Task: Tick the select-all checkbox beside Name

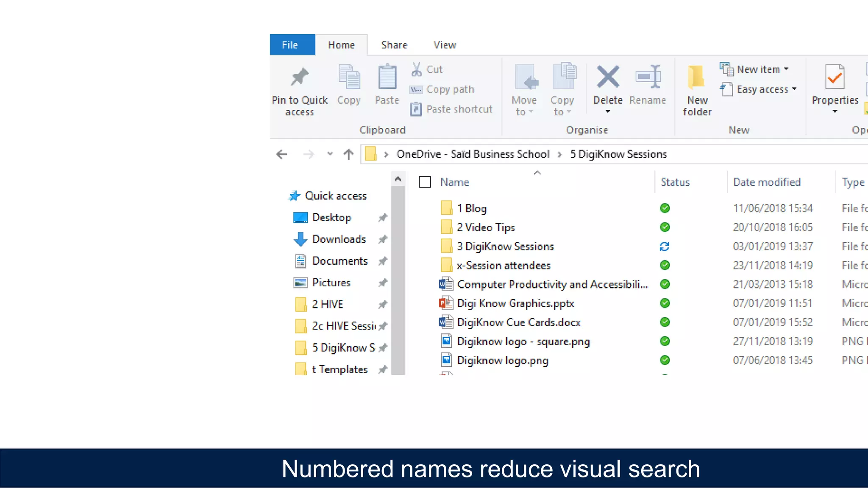Action: (x=425, y=182)
